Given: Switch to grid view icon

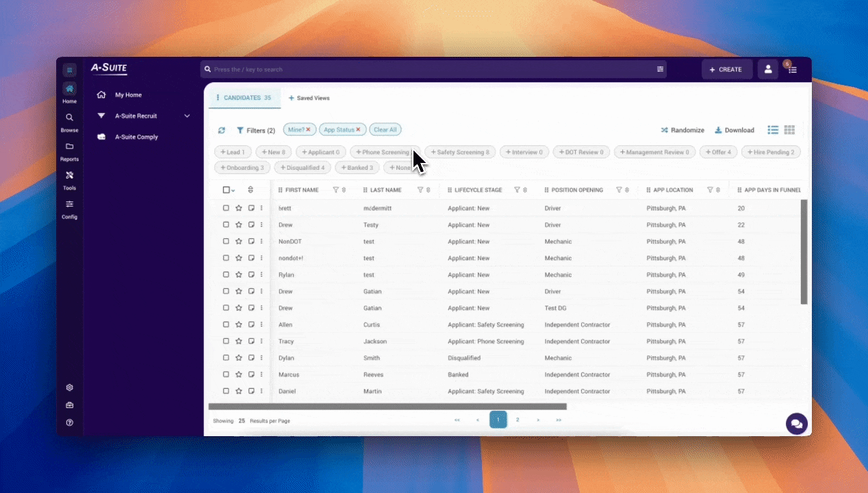Looking at the screenshot, I should coord(789,130).
